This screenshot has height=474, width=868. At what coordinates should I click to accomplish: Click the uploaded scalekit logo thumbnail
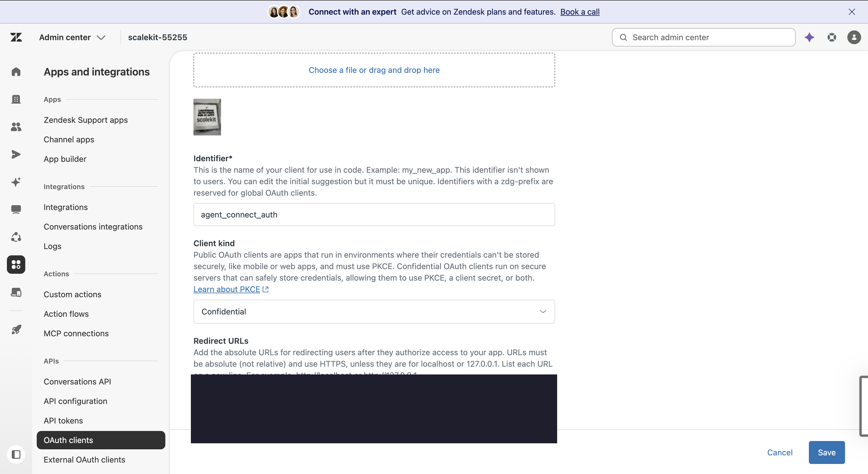(x=207, y=117)
